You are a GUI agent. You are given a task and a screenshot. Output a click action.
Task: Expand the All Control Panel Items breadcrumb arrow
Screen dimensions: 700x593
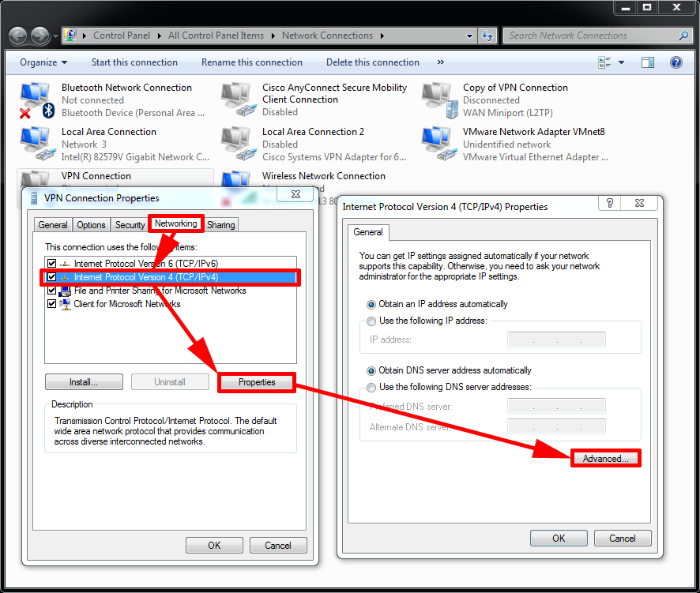[273, 36]
